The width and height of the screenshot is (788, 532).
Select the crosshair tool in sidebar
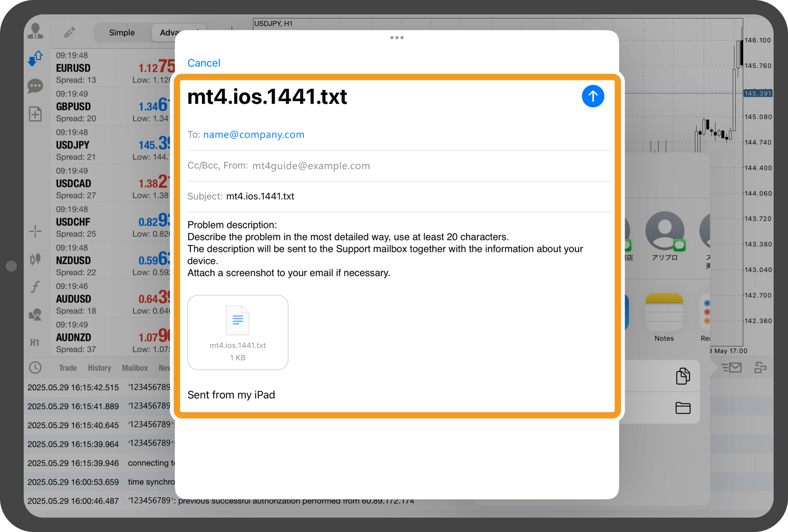(x=35, y=231)
